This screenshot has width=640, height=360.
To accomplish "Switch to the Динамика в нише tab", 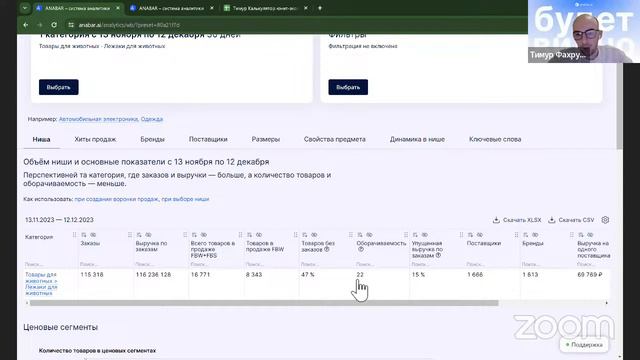I will [417, 139].
